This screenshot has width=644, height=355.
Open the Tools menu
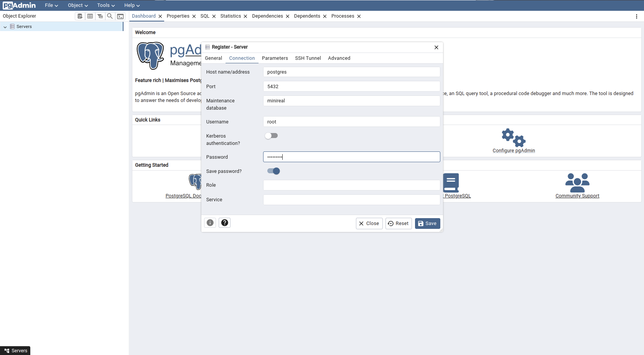[106, 5]
